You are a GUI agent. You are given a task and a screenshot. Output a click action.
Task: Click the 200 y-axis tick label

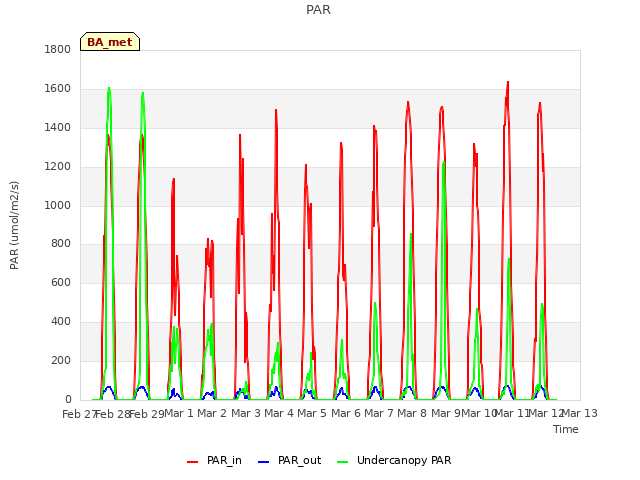point(61,360)
